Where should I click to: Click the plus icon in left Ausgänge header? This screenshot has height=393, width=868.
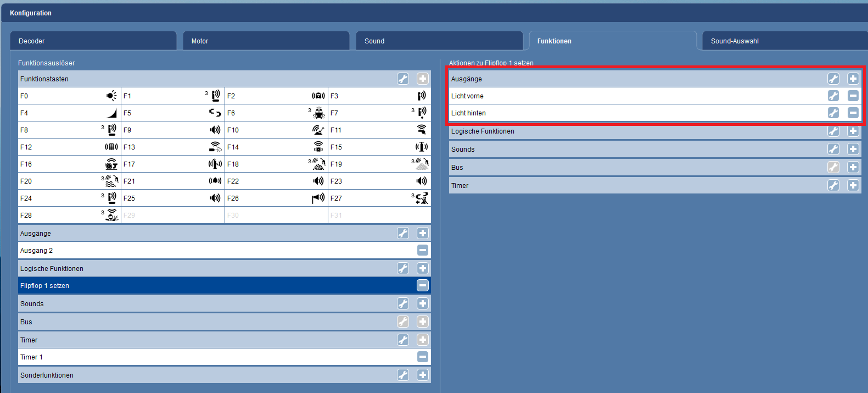tap(422, 233)
